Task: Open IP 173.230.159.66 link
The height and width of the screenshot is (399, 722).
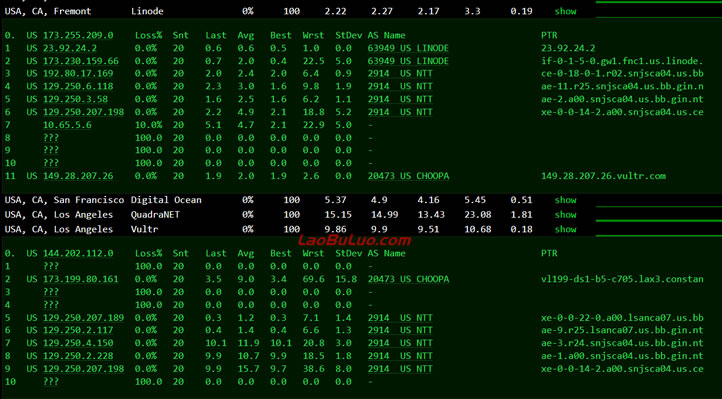Action: pyautogui.click(x=81, y=61)
